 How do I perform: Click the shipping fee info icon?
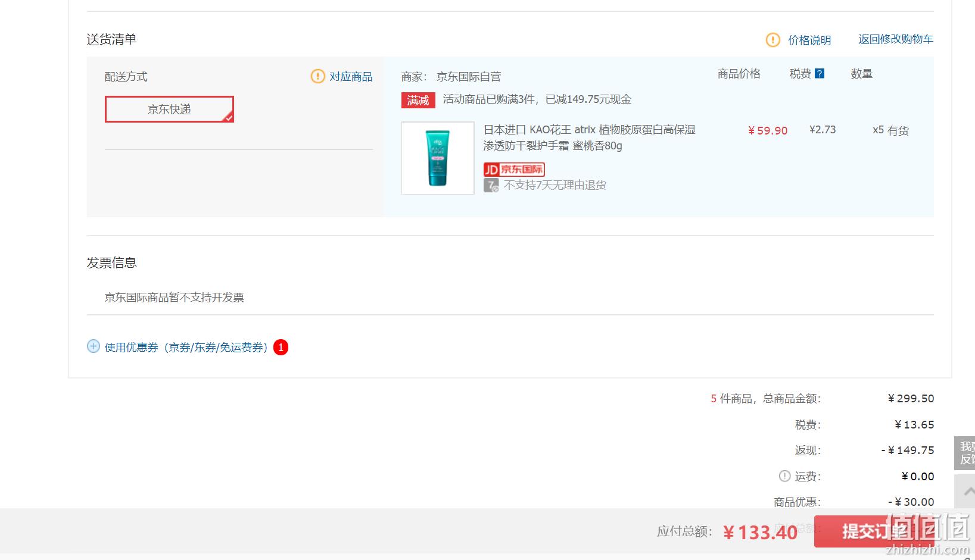pyautogui.click(x=784, y=476)
